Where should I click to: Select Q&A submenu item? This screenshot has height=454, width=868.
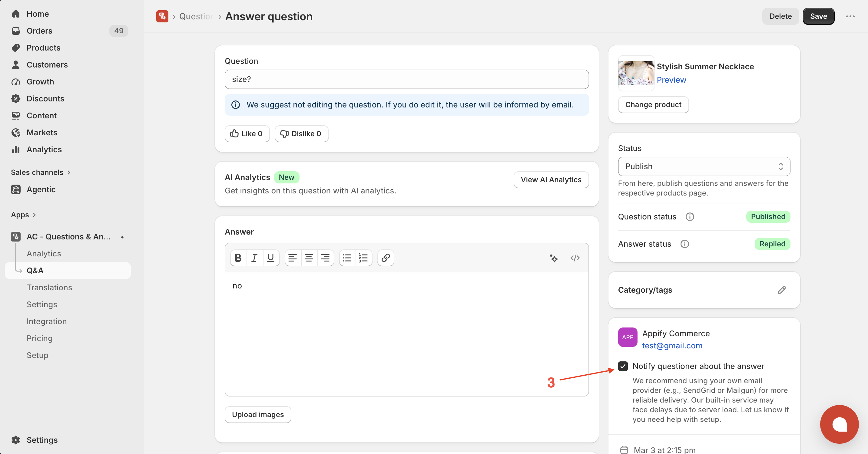point(68,271)
